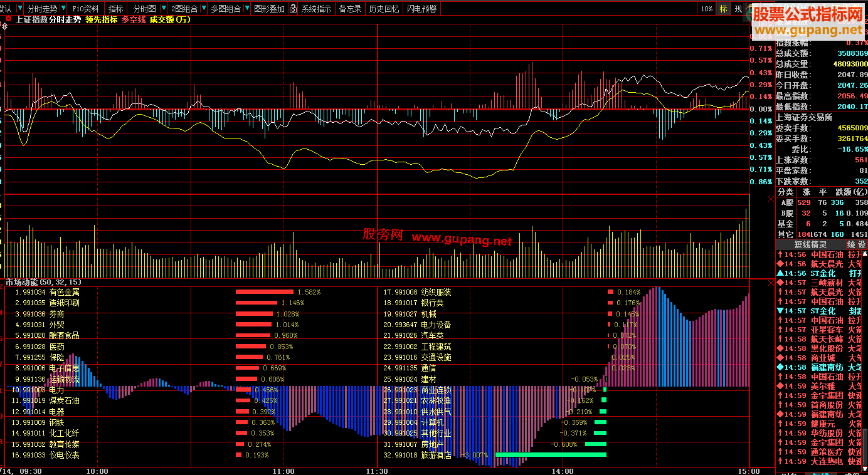Click the 券商 sector row
868x475 pixels.
pos(156,313)
